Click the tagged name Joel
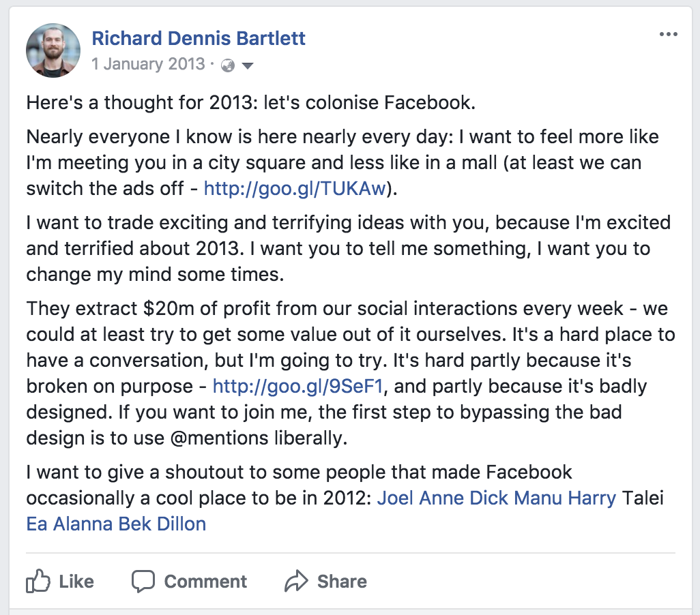The width and height of the screenshot is (700, 615). pyautogui.click(x=395, y=498)
